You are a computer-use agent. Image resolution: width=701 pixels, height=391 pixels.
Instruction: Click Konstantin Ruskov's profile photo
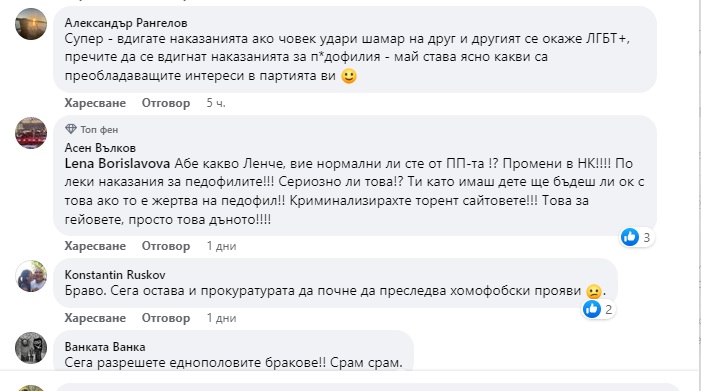31,276
